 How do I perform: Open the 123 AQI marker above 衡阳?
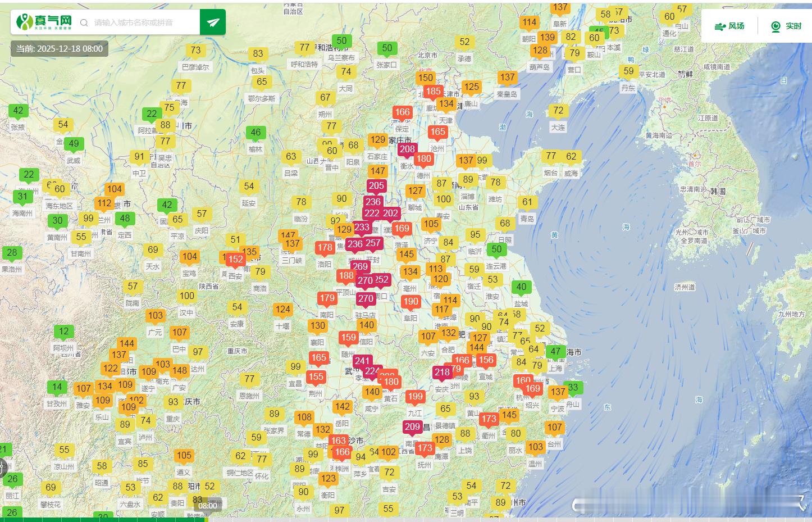pyautogui.click(x=328, y=479)
